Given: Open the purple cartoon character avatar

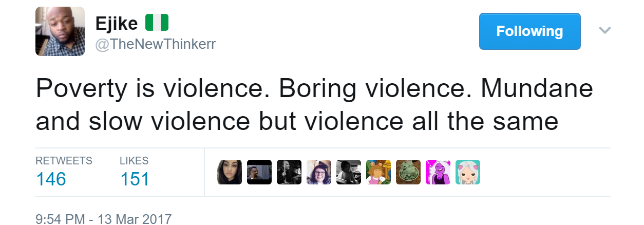Looking at the screenshot, I should pos(438,172).
